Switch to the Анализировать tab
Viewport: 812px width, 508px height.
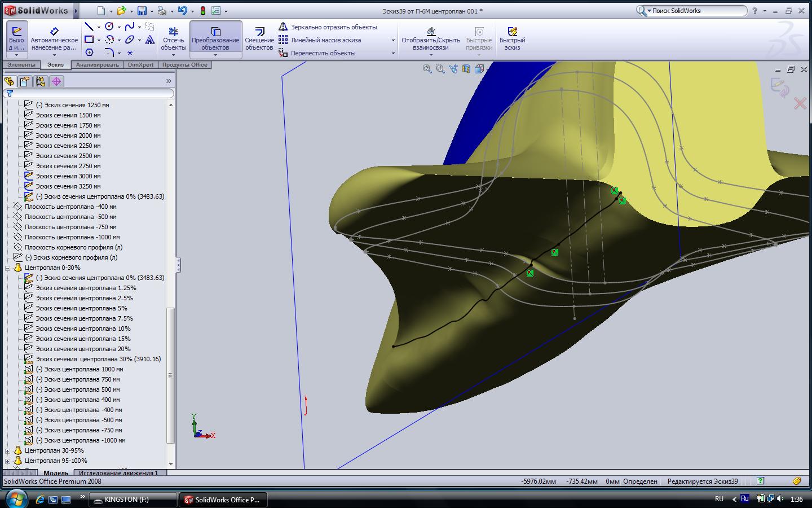[x=97, y=65]
